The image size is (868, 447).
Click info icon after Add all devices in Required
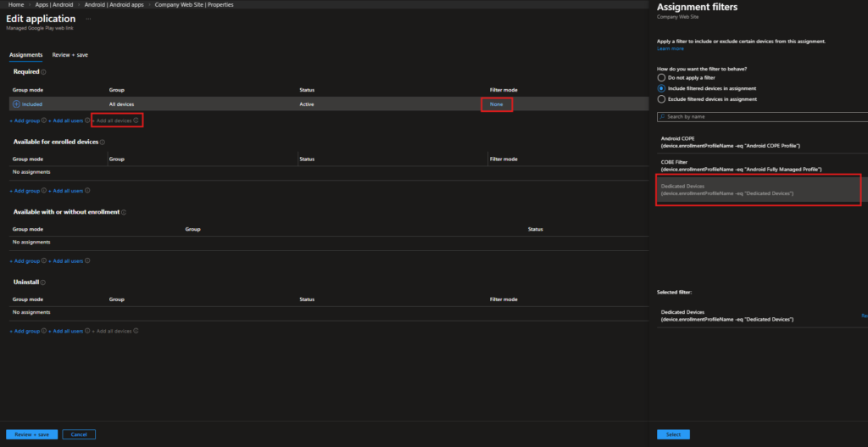(x=136, y=120)
